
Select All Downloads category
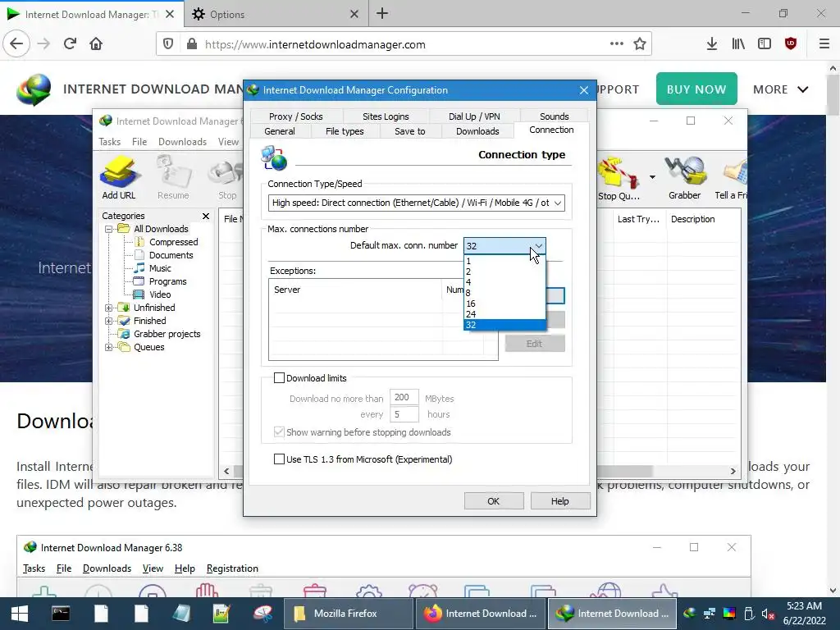pyautogui.click(x=161, y=229)
